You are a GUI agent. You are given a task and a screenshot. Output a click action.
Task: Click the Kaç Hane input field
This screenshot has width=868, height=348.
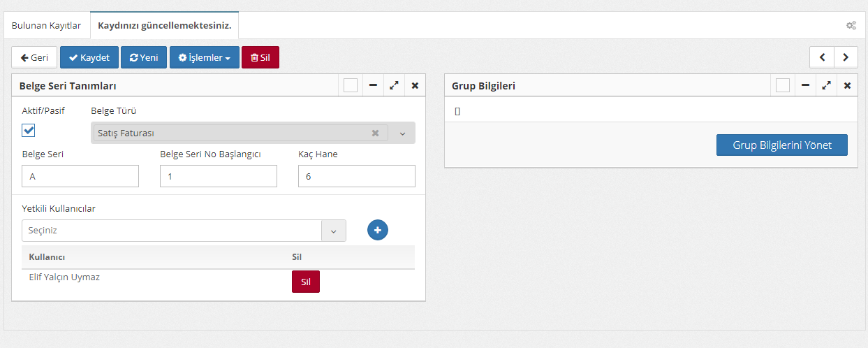[x=356, y=176]
